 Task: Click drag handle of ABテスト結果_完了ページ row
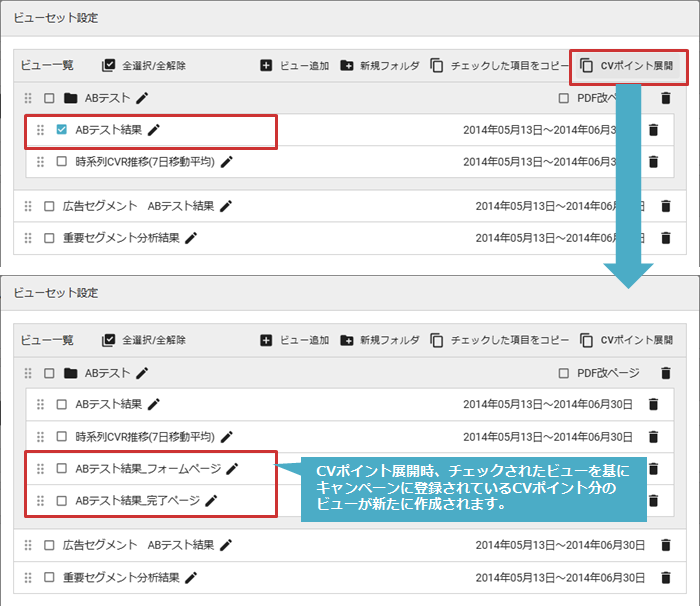40,501
